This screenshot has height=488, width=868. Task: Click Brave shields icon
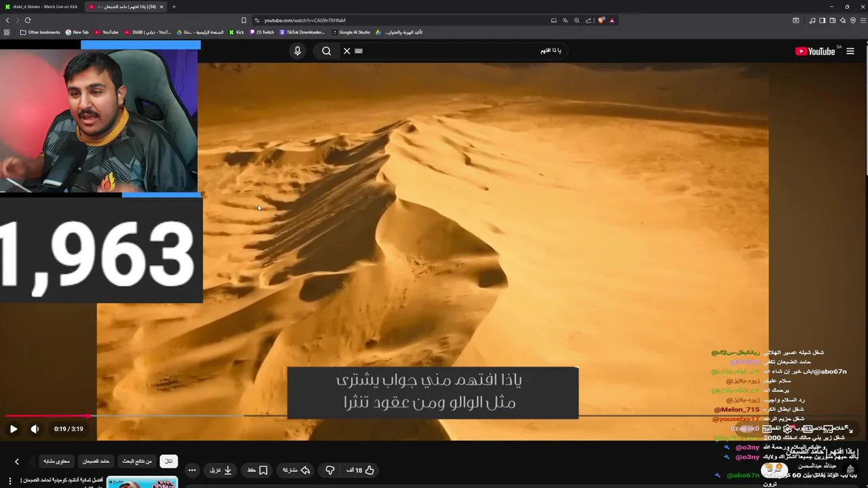[600, 20]
